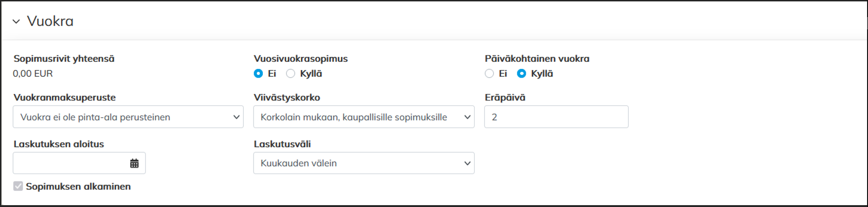Choose "Ei" radio for Päiväkohtainen vuokra
Viewport: 868px width, 207px height.
[x=489, y=73]
